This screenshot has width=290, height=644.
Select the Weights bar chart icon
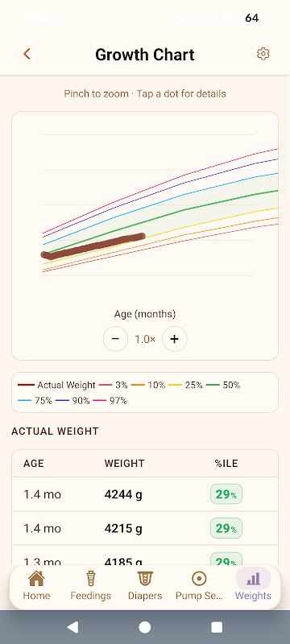pyautogui.click(x=253, y=579)
